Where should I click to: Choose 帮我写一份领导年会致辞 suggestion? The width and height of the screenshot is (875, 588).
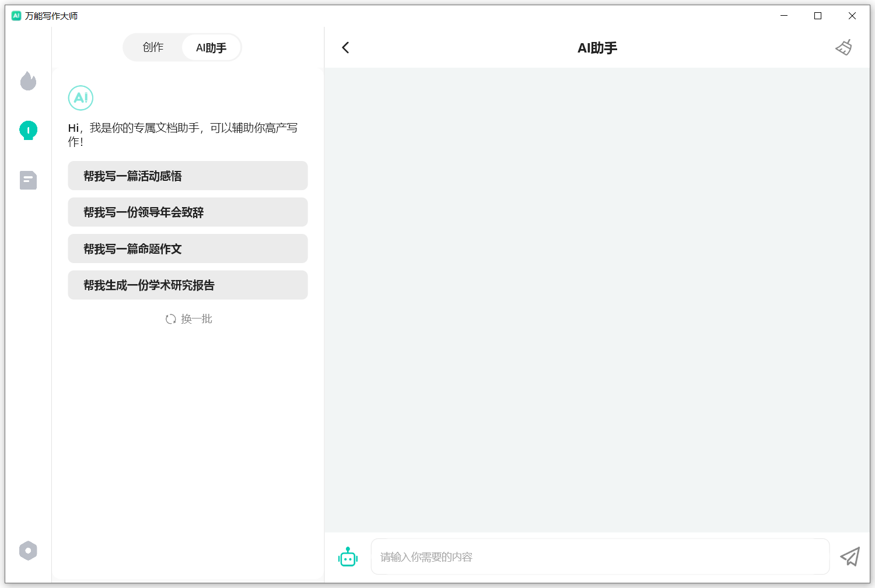point(188,212)
